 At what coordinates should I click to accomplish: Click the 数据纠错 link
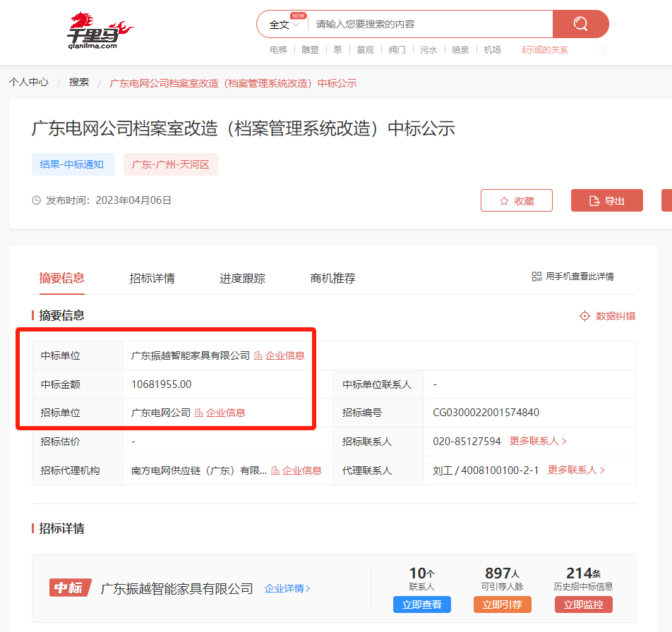(616, 316)
